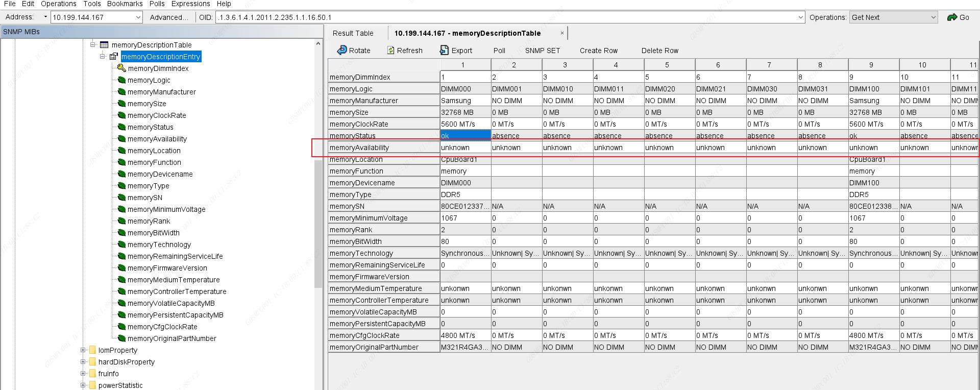Expand the hardDiskProperty folder
980x390 pixels.
[x=83, y=362]
